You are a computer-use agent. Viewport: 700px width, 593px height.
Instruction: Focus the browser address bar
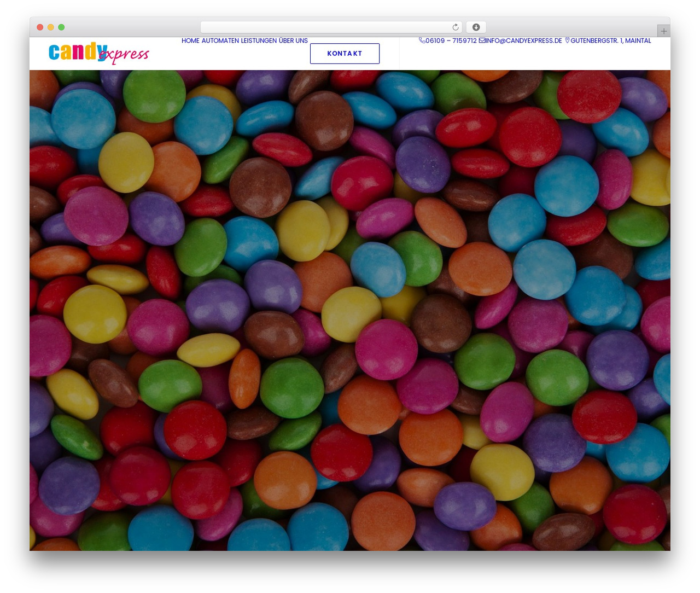click(x=331, y=27)
